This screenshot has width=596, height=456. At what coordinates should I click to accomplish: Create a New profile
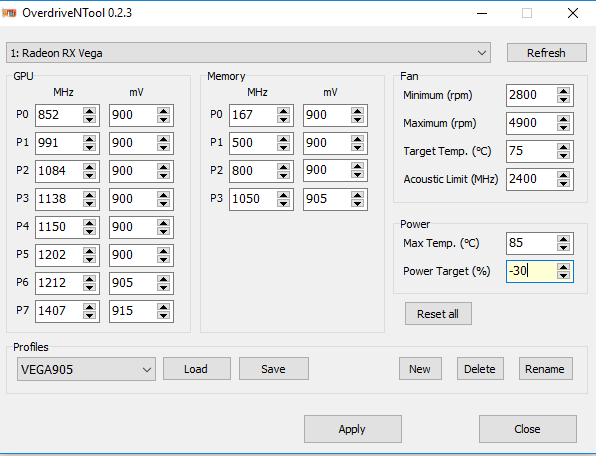click(420, 369)
